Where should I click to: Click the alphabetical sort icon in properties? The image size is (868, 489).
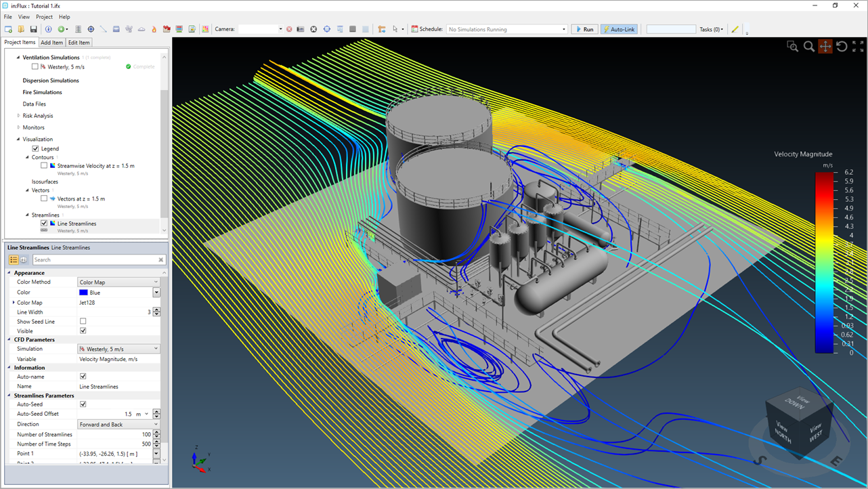(x=24, y=259)
